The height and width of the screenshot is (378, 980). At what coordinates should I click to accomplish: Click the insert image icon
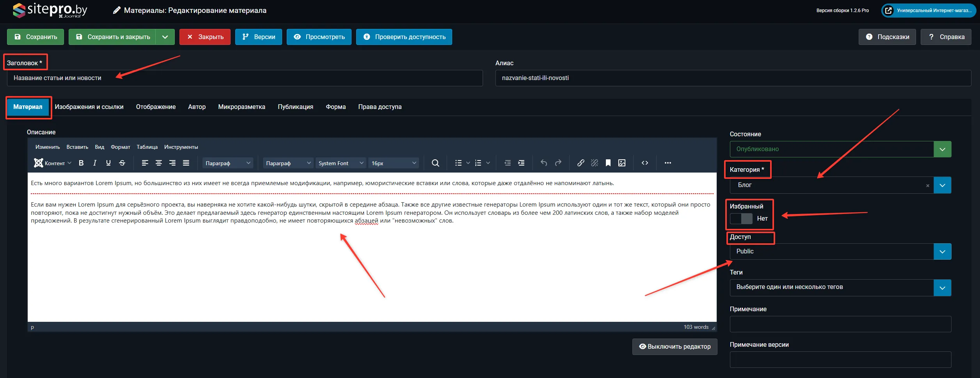point(622,163)
